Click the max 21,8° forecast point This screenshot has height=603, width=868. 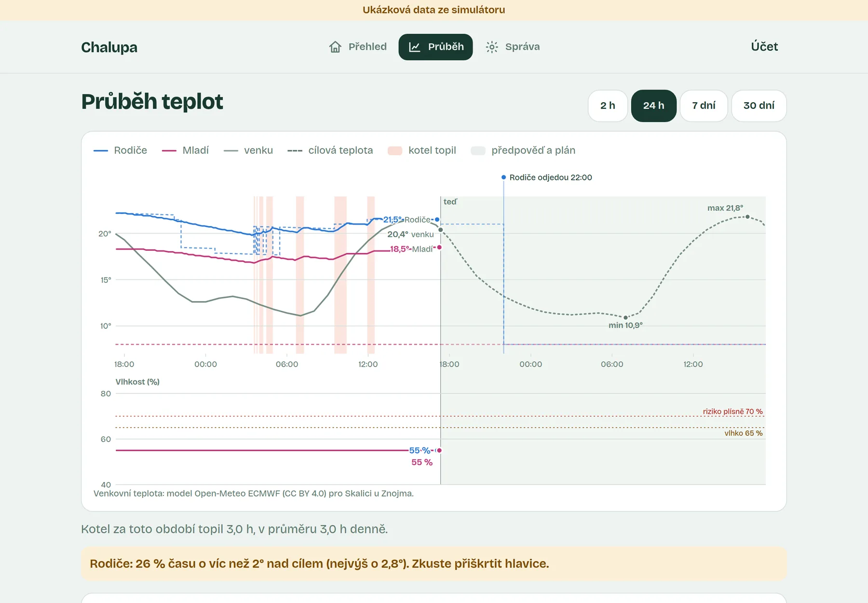[x=747, y=217]
